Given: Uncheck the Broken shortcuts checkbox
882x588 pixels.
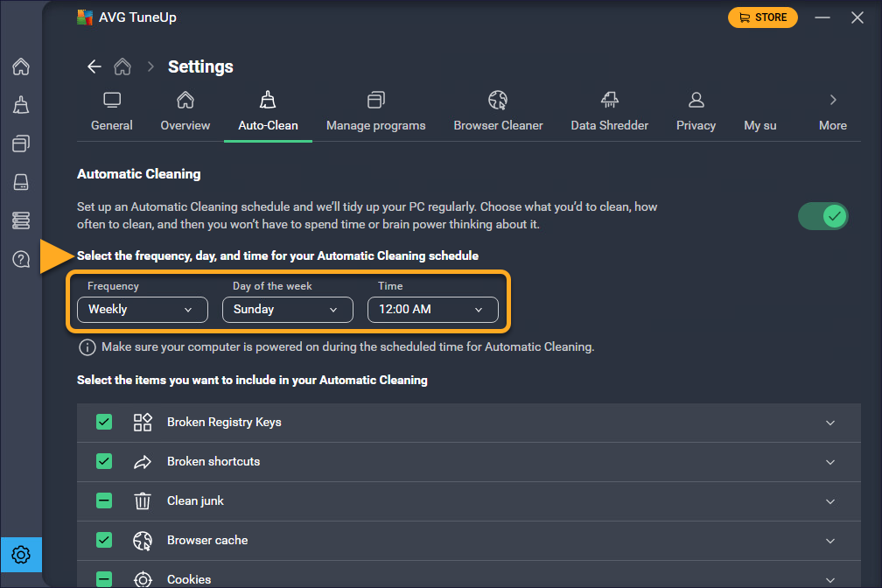Looking at the screenshot, I should [x=104, y=462].
